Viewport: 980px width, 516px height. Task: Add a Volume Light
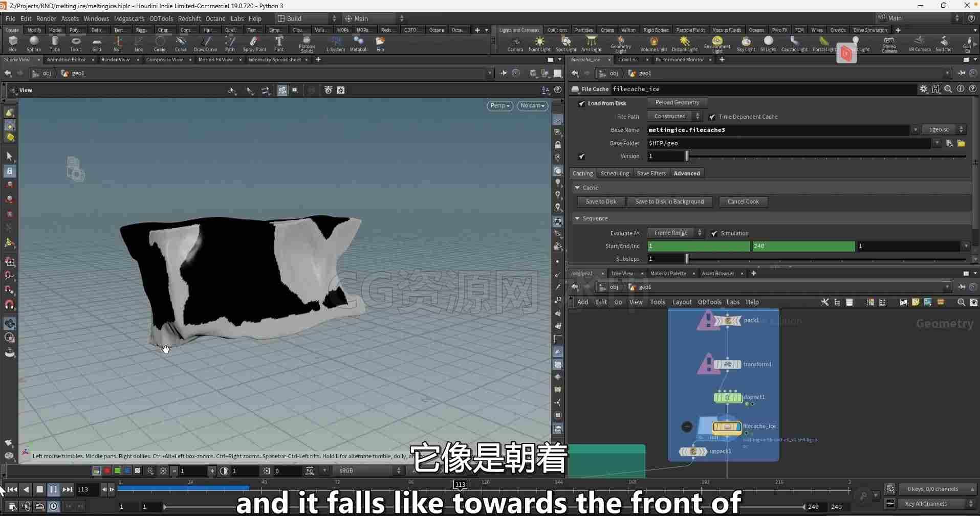click(x=654, y=44)
